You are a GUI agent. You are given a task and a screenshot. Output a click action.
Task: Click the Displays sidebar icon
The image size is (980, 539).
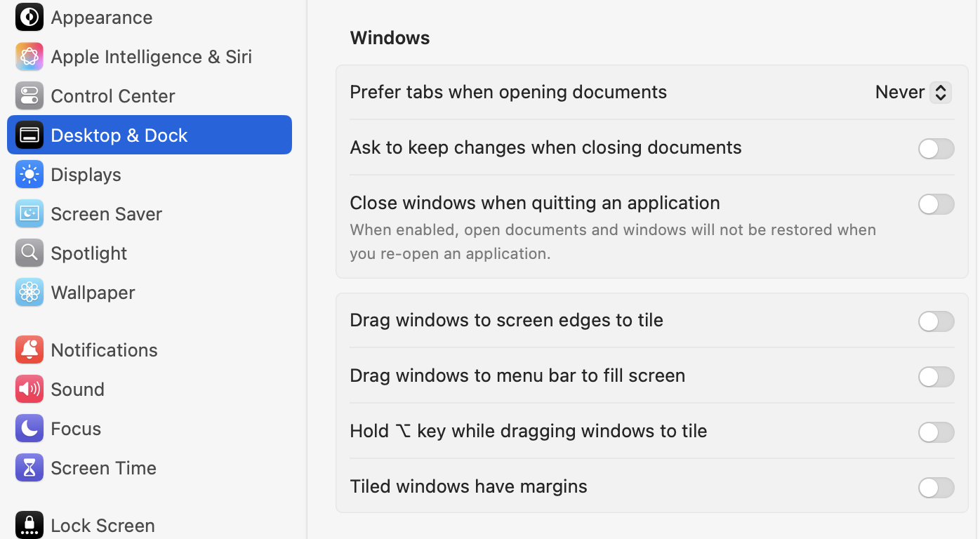(29, 174)
